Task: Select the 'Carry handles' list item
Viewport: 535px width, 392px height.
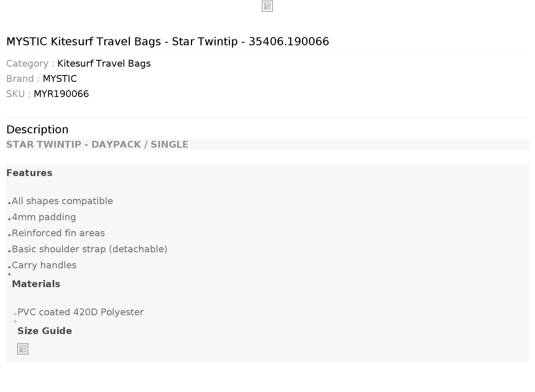Action: 44,265
